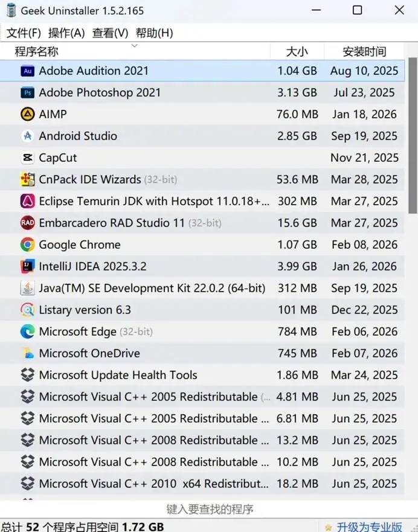The height and width of the screenshot is (532, 418).
Task: Open the 查看(V) menu
Action: (110, 33)
